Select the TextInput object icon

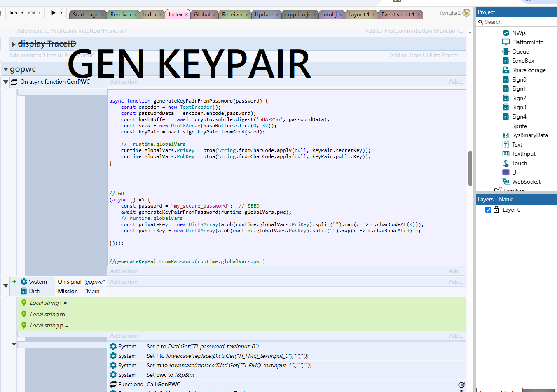[506, 154]
